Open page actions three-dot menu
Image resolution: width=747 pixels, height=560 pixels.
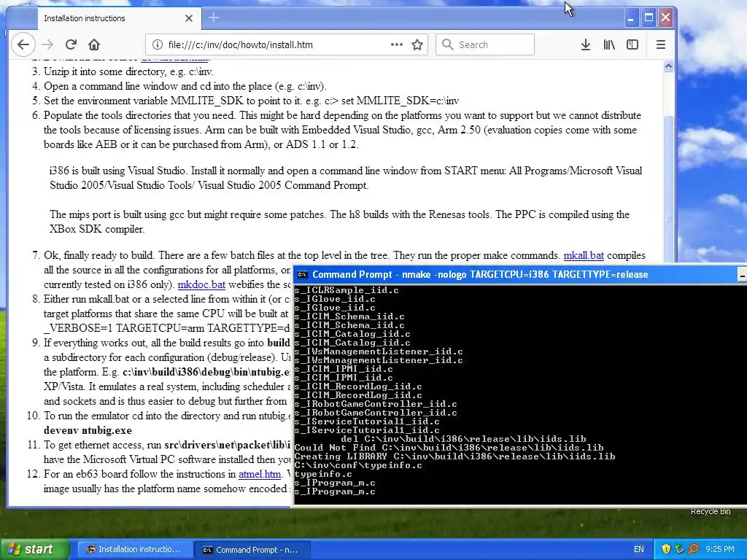pyautogui.click(x=396, y=44)
